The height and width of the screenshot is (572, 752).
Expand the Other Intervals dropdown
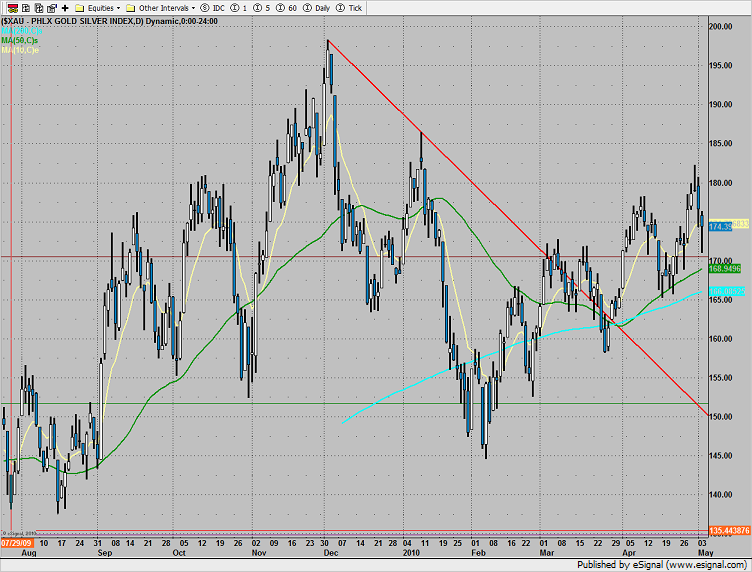point(162,7)
